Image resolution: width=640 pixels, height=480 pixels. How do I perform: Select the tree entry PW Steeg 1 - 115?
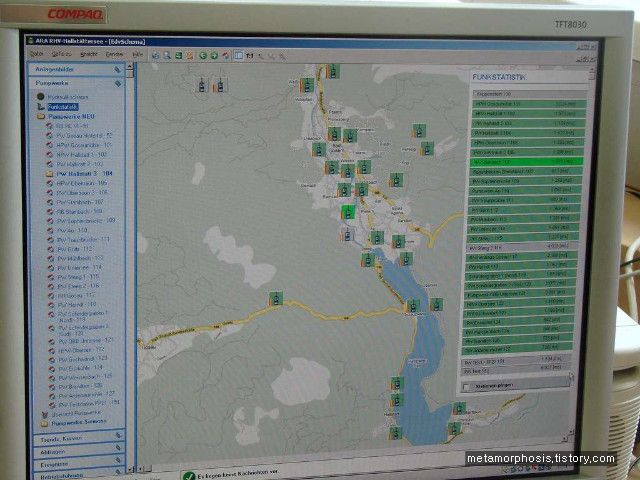[78, 277]
